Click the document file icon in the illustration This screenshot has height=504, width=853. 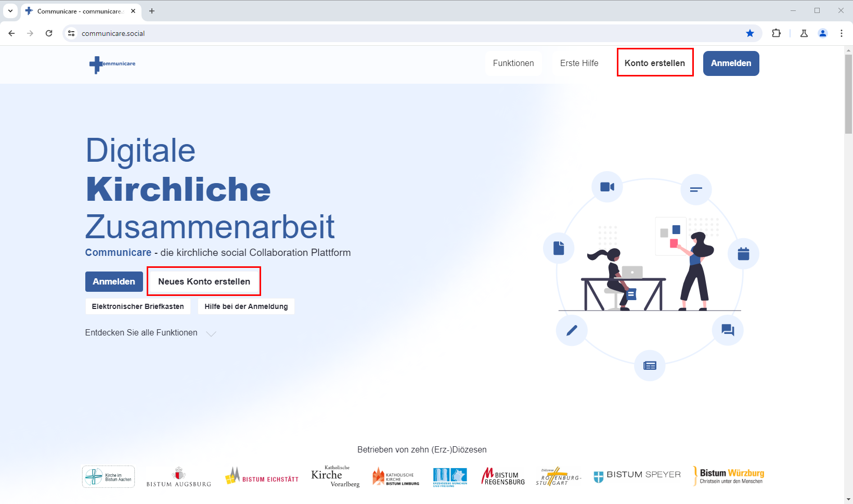[x=559, y=248]
